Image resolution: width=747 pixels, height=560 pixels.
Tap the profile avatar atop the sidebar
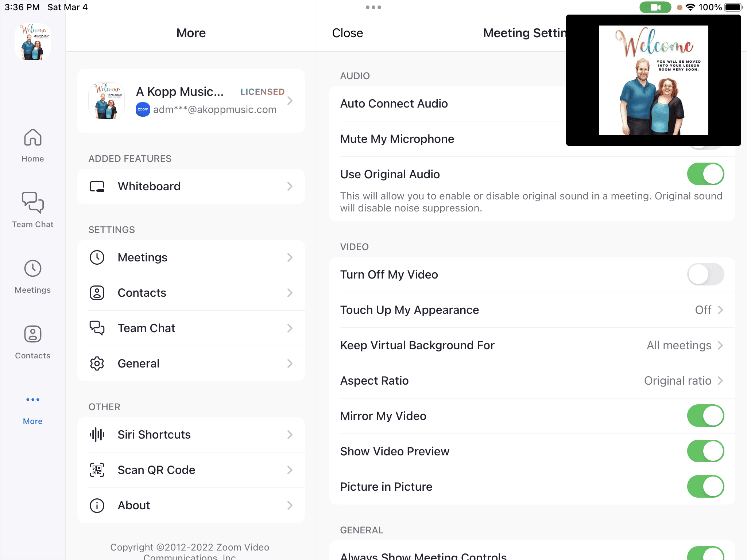tap(33, 41)
